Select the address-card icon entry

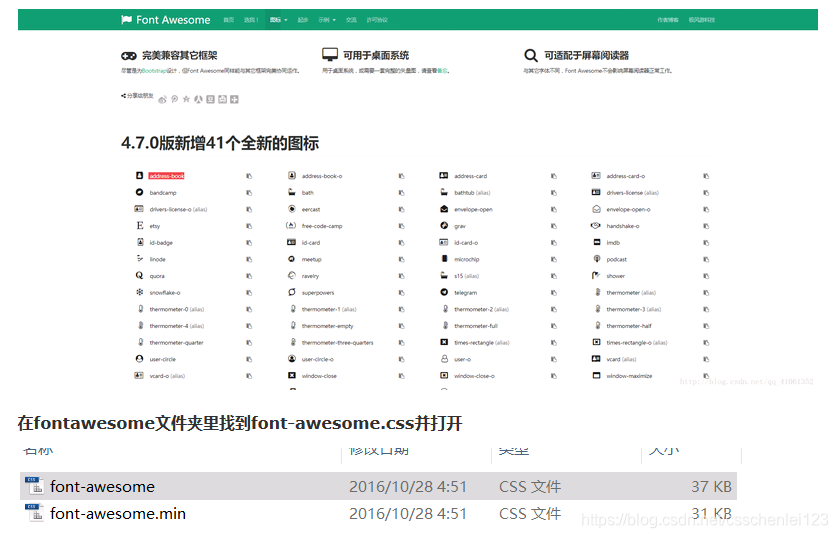tap(463, 176)
